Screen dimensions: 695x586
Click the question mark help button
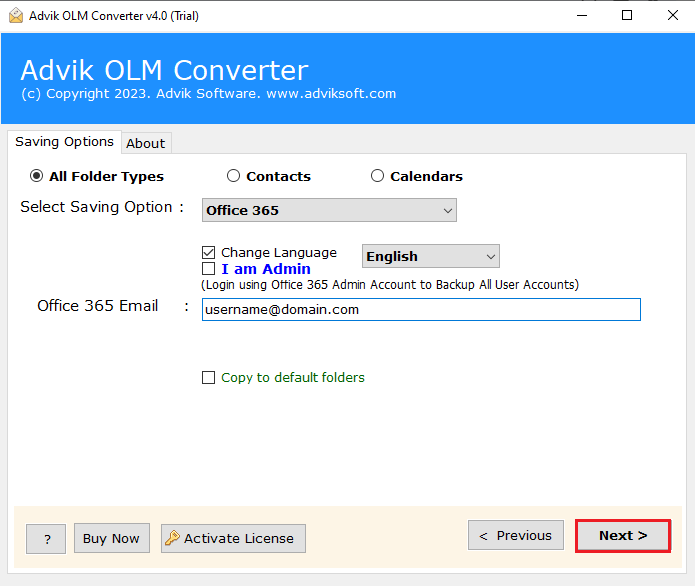tap(46, 539)
